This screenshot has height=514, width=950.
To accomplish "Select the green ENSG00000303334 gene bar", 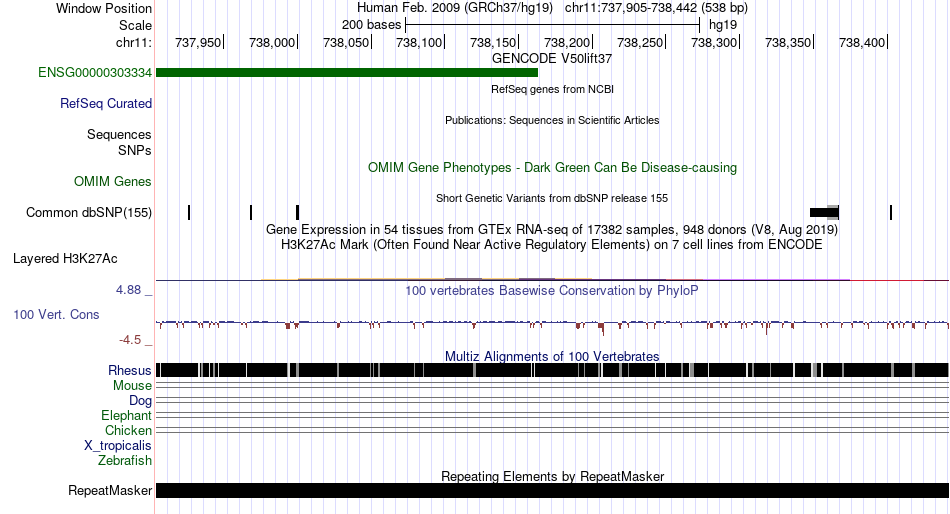I will tap(347, 73).
